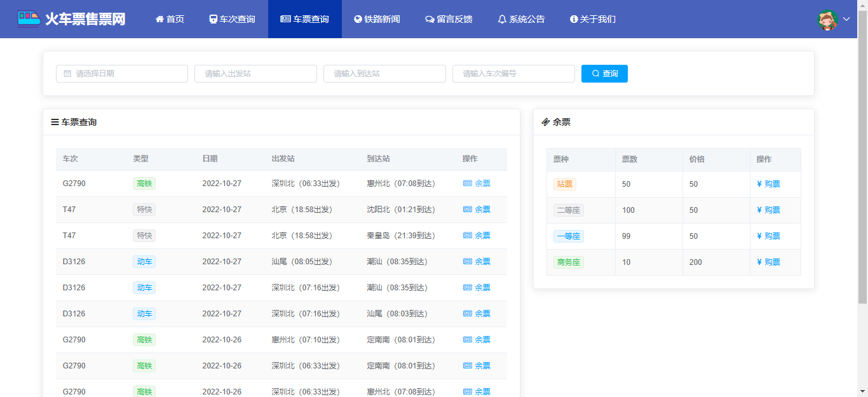Open 关于我们 about page
This screenshot has width=868, height=397.
pyautogui.click(x=593, y=19)
